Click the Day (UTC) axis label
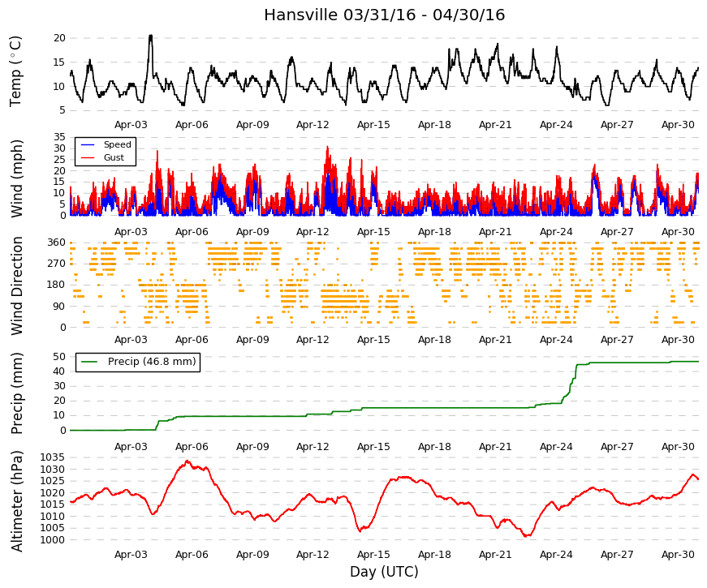 (x=384, y=571)
